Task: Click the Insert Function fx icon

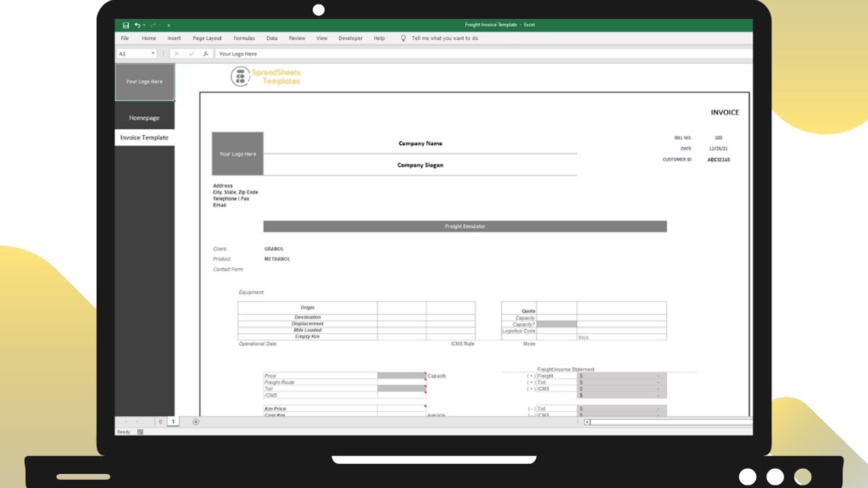Action: coord(205,54)
